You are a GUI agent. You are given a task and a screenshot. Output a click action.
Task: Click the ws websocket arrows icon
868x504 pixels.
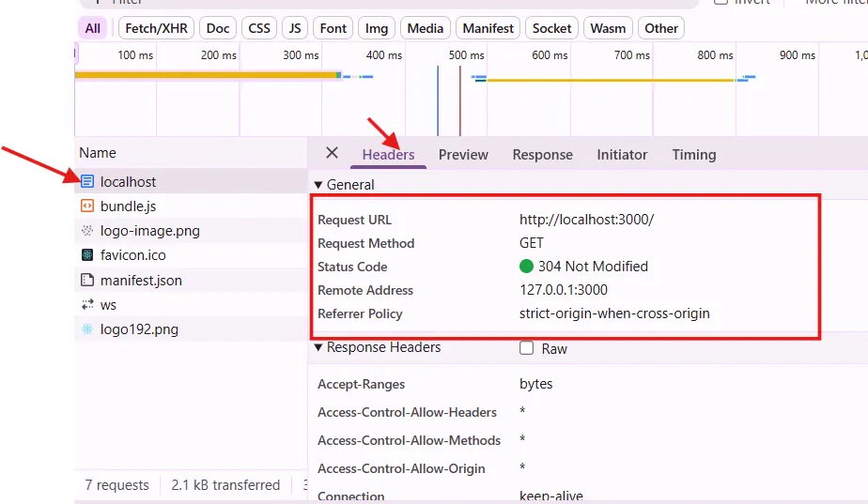click(87, 305)
